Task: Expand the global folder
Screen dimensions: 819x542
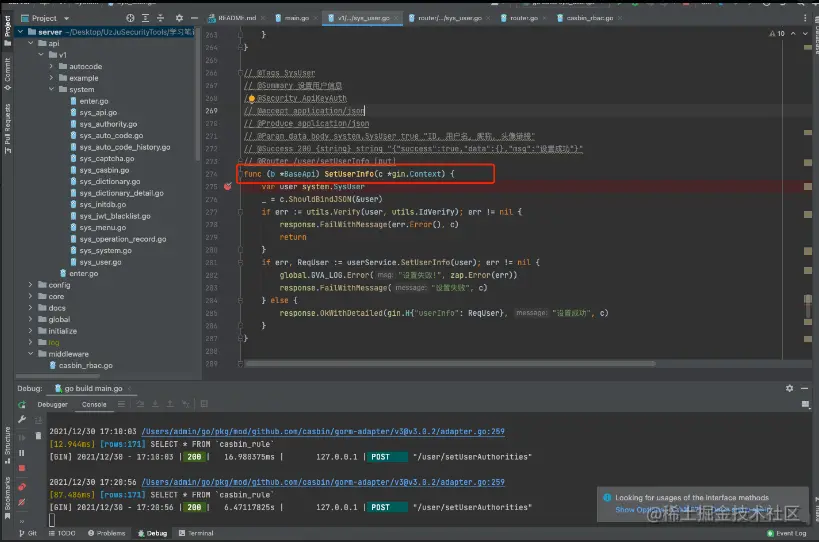Action: click(30, 320)
